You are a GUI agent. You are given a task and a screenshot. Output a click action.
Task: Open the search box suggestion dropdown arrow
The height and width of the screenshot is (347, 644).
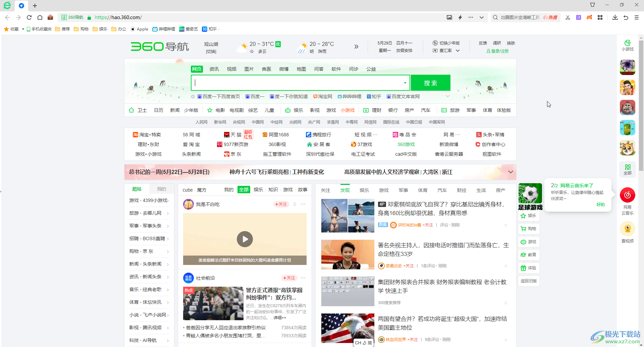click(x=405, y=83)
